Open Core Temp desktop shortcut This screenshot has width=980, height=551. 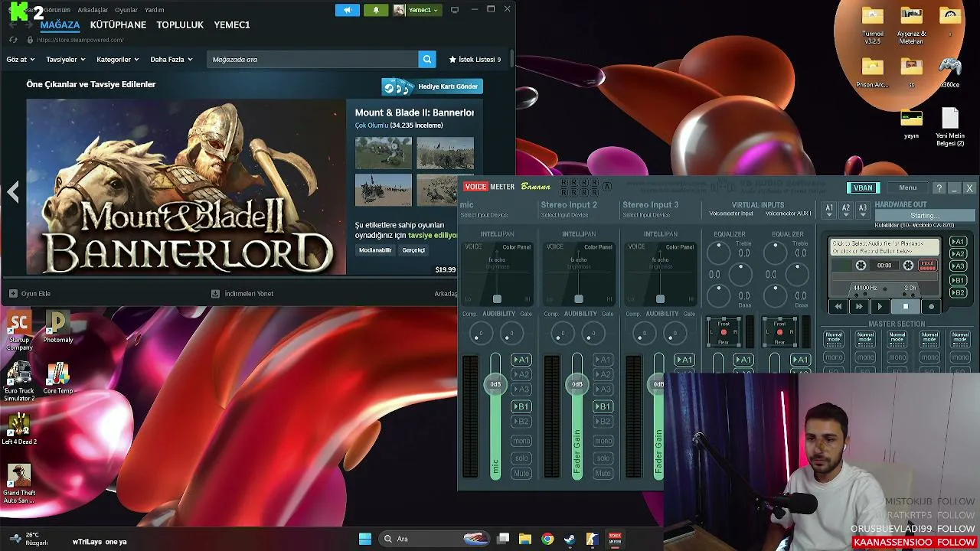[58, 378]
